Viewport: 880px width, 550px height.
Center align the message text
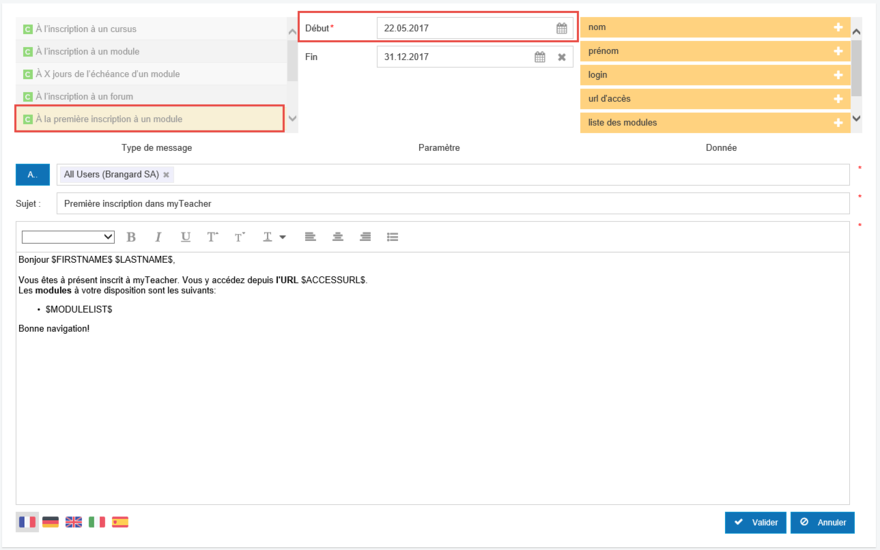[338, 237]
